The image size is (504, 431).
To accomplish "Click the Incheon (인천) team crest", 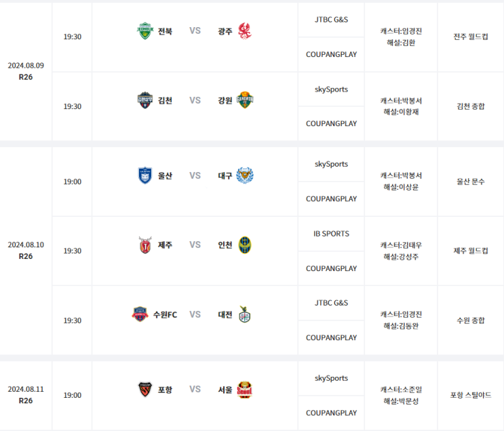I will pyautogui.click(x=245, y=245).
